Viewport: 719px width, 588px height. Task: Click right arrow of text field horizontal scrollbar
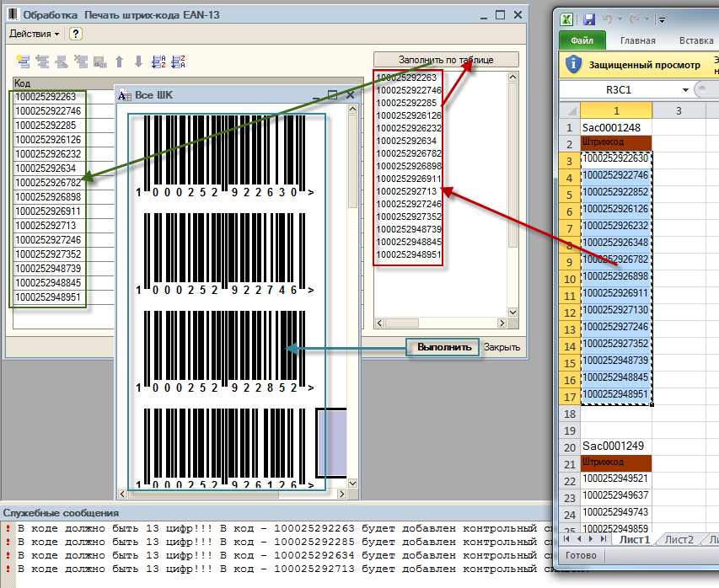[502, 323]
